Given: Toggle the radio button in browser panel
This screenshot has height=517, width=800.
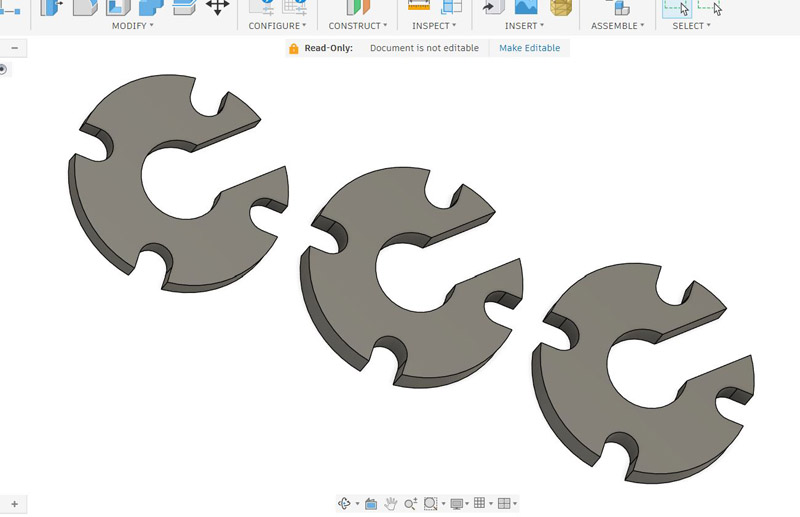Looking at the screenshot, I should (x=3, y=69).
